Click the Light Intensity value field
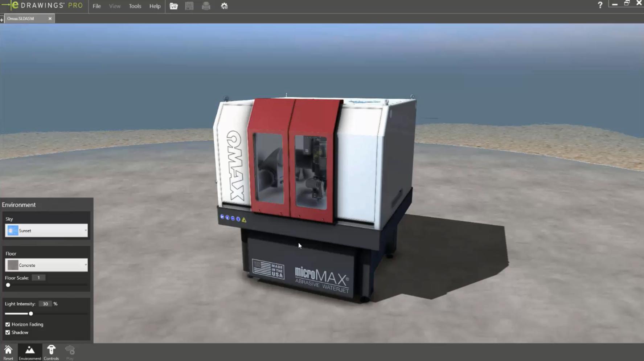 point(45,304)
